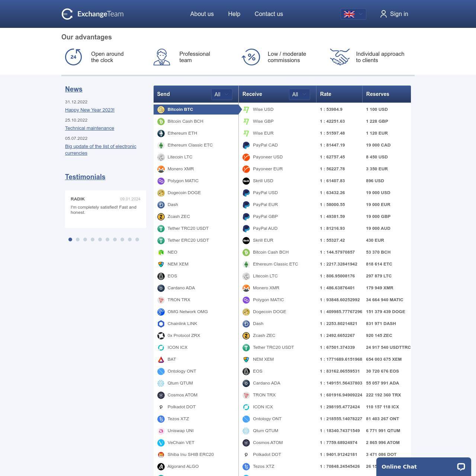Click the Bitcoin BTC coin icon in Send
This screenshot has width=476, height=476.
tap(161, 109)
